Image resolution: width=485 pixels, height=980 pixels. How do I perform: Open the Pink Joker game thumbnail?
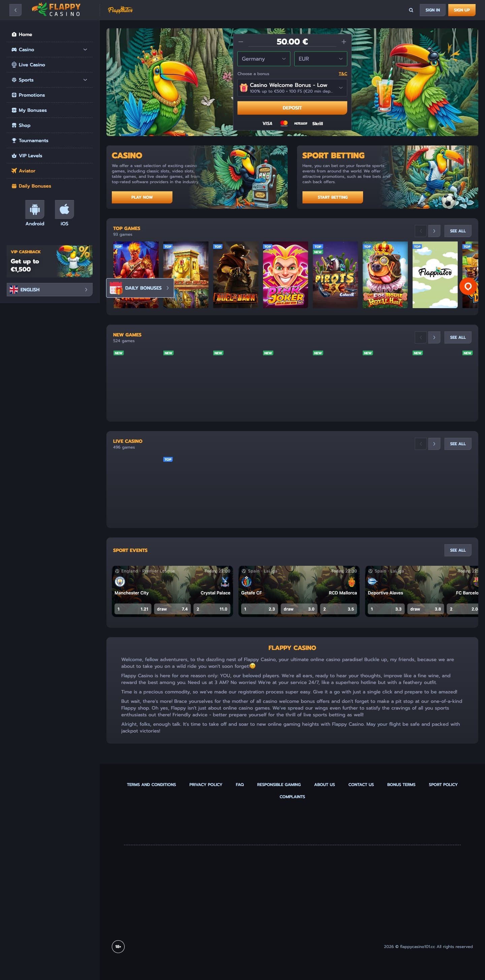point(285,275)
